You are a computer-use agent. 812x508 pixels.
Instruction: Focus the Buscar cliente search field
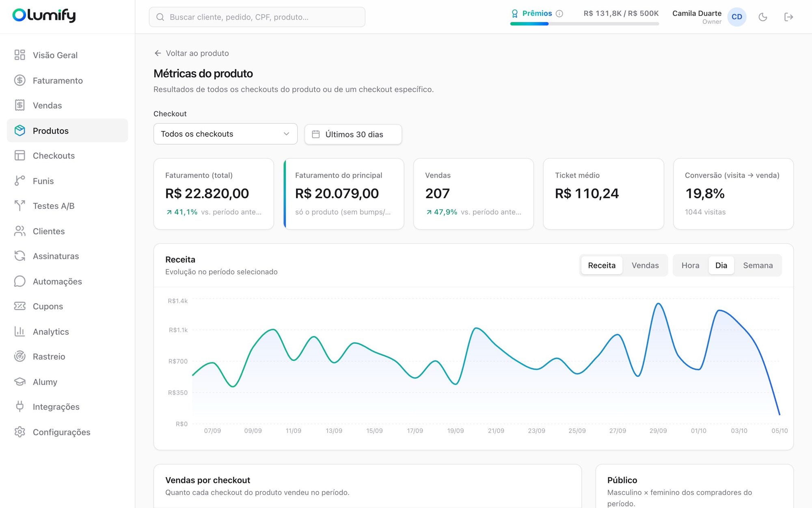[x=257, y=17]
